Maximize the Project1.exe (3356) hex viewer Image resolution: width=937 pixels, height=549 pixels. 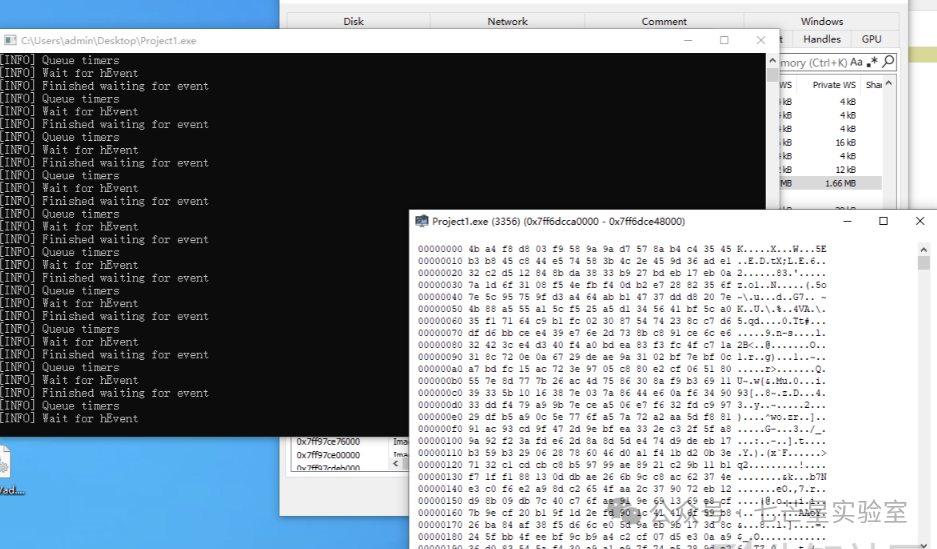(x=883, y=221)
